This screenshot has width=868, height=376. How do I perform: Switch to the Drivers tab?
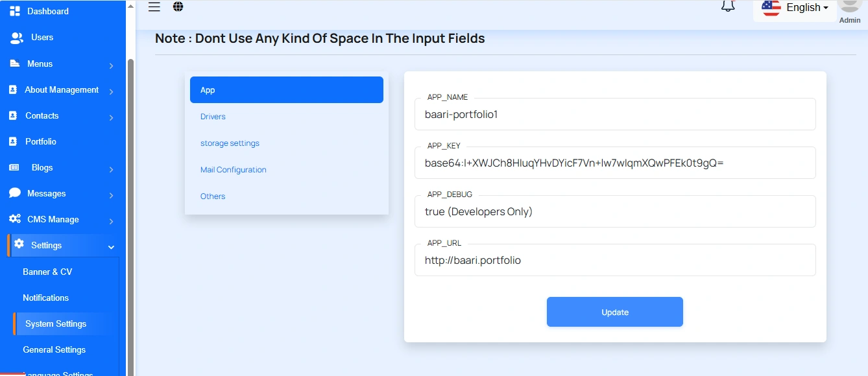(x=213, y=117)
